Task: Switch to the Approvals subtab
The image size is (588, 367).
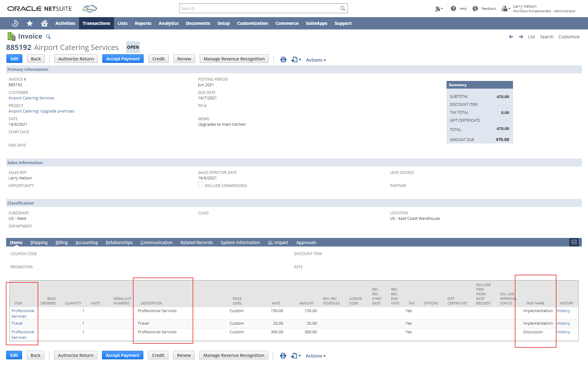Action: [x=306, y=243]
